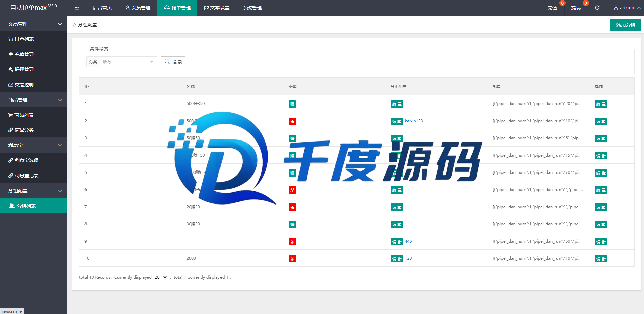This screenshot has height=314, width=644.
Task: Select 分组列表 in the sidebar
Action: [34, 206]
